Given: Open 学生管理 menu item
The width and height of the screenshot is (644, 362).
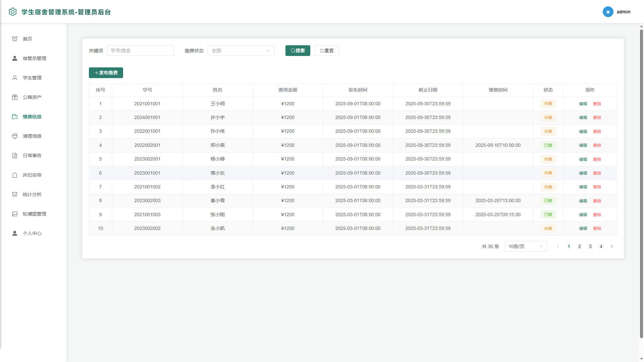Looking at the screenshot, I should click(x=34, y=78).
